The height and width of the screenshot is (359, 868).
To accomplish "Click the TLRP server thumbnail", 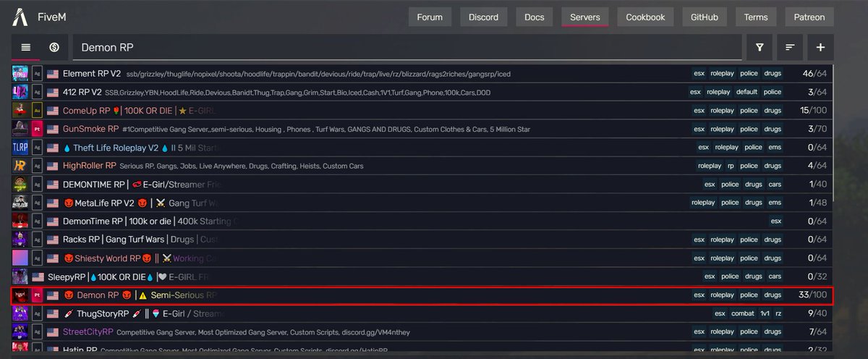I will click(x=20, y=147).
